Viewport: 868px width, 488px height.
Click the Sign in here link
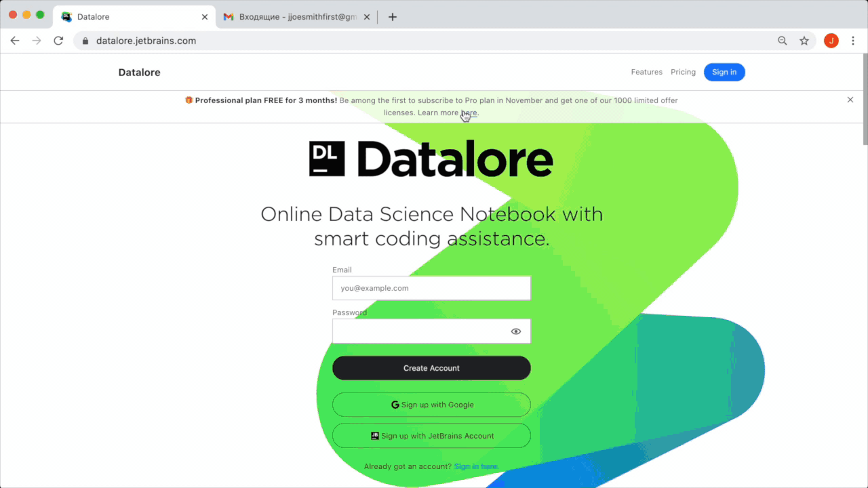click(x=476, y=466)
